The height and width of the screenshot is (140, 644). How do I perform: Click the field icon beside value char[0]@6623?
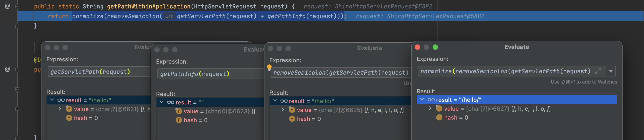(x=178, y=111)
